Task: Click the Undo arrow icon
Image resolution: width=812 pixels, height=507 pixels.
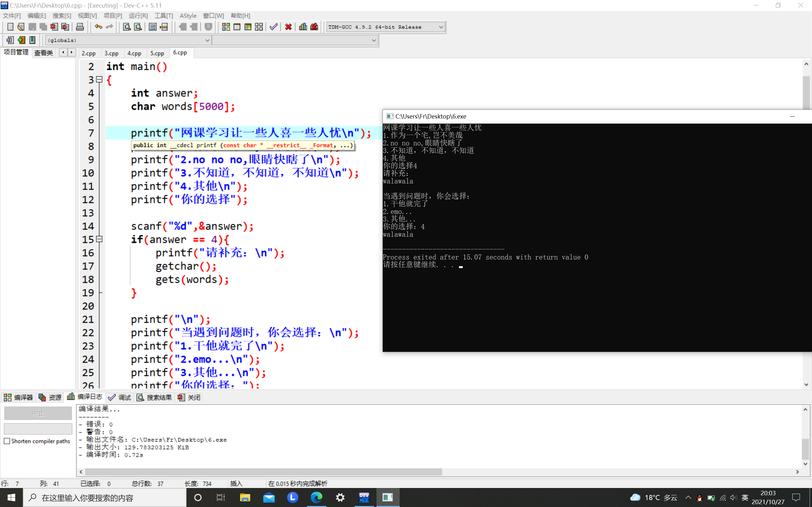Action: tap(98, 27)
